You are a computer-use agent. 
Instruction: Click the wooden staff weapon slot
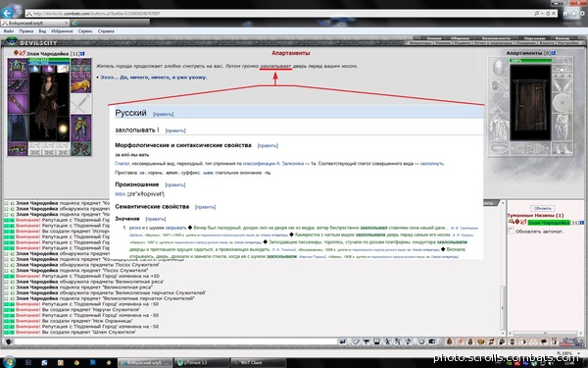click(18, 104)
